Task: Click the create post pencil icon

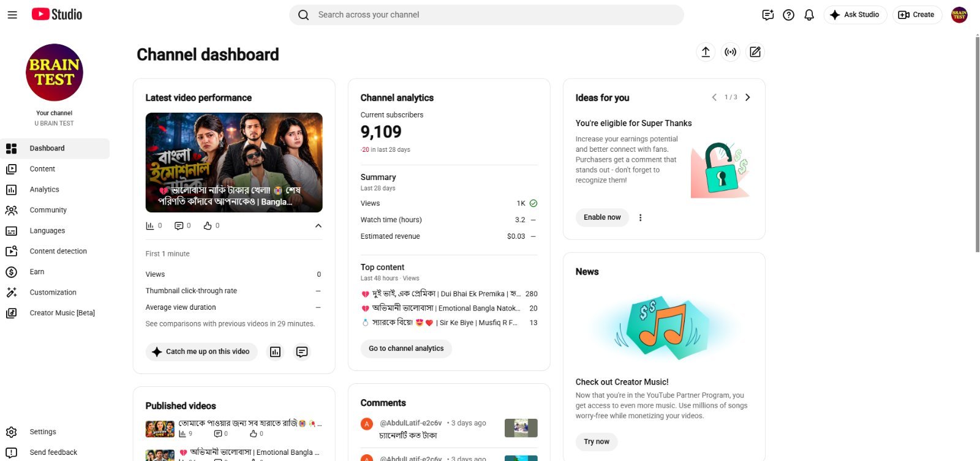Action: point(755,52)
